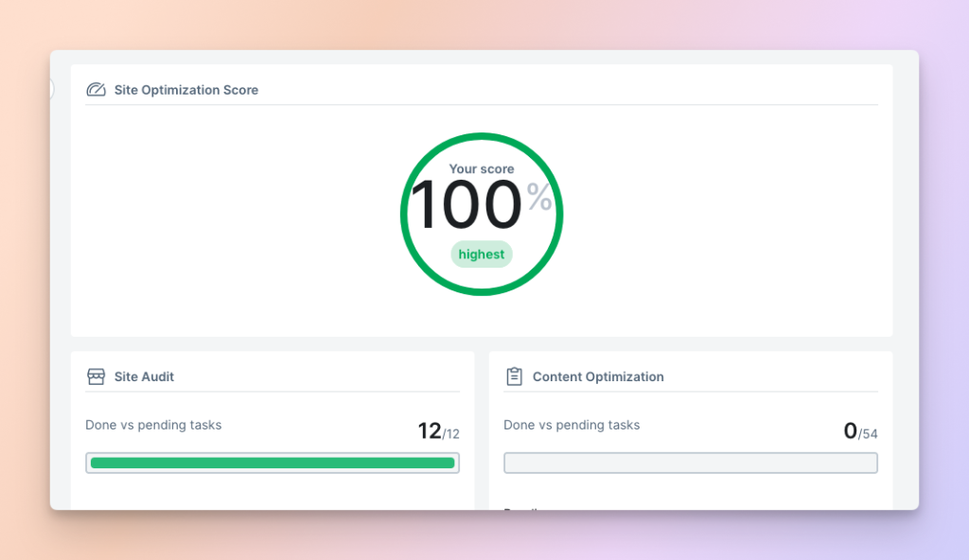Click the speedometer icon beside Site Optimization Score
The width and height of the screenshot is (969, 560).
point(96,89)
